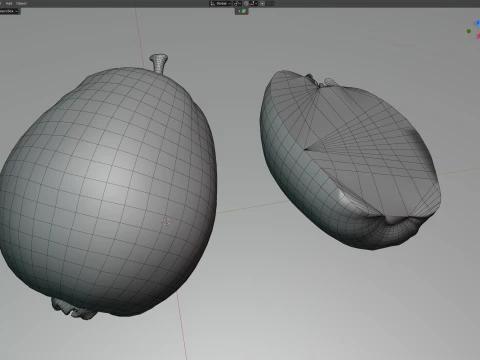Viewport: 480px width, 360px height.
Task: Click the blue Z axis gizmo dot
Action: 478,23
